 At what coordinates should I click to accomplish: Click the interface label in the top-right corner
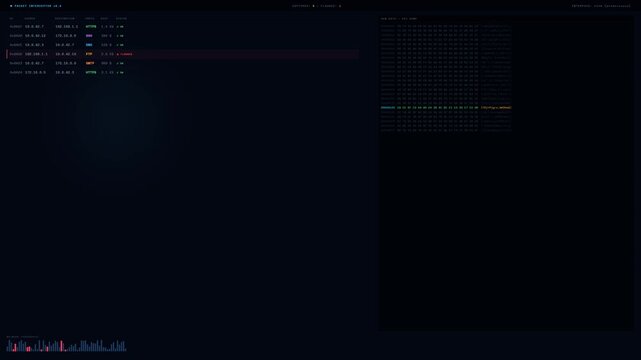pos(601,6)
